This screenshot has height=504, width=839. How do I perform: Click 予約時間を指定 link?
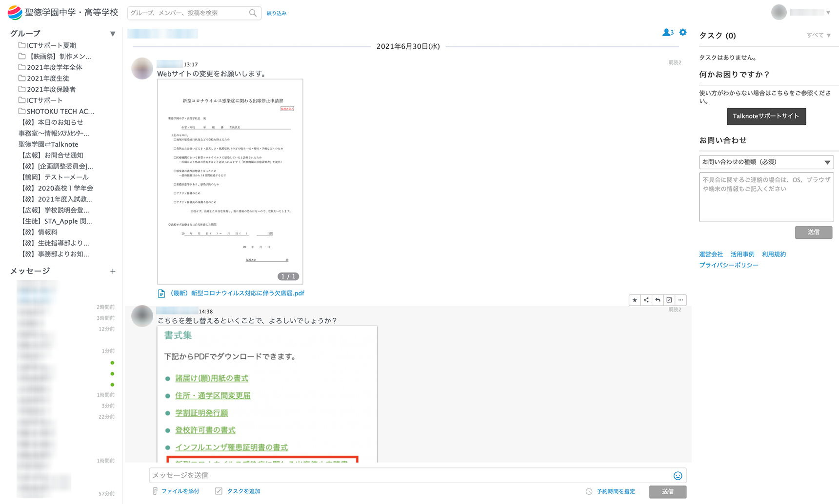[616, 491]
